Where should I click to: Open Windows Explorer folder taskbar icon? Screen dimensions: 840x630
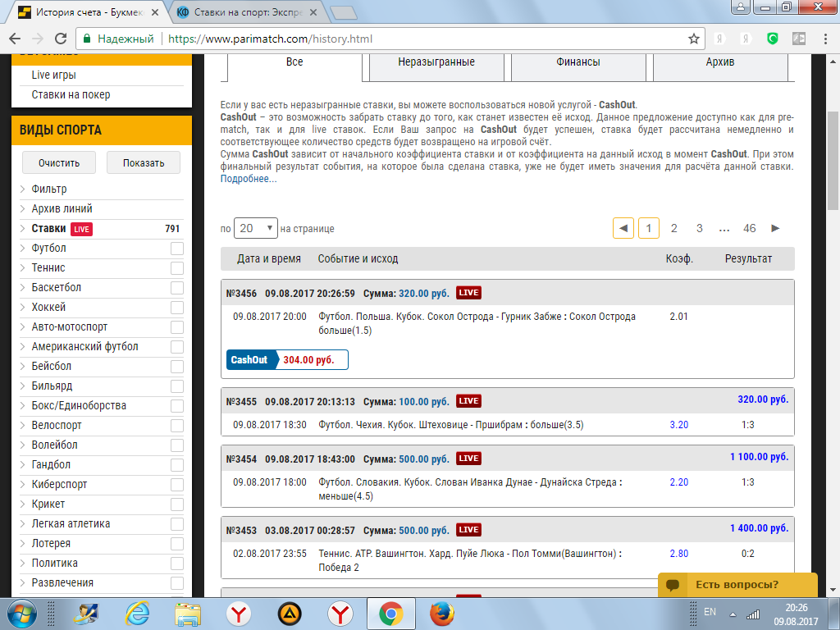coord(188,614)
